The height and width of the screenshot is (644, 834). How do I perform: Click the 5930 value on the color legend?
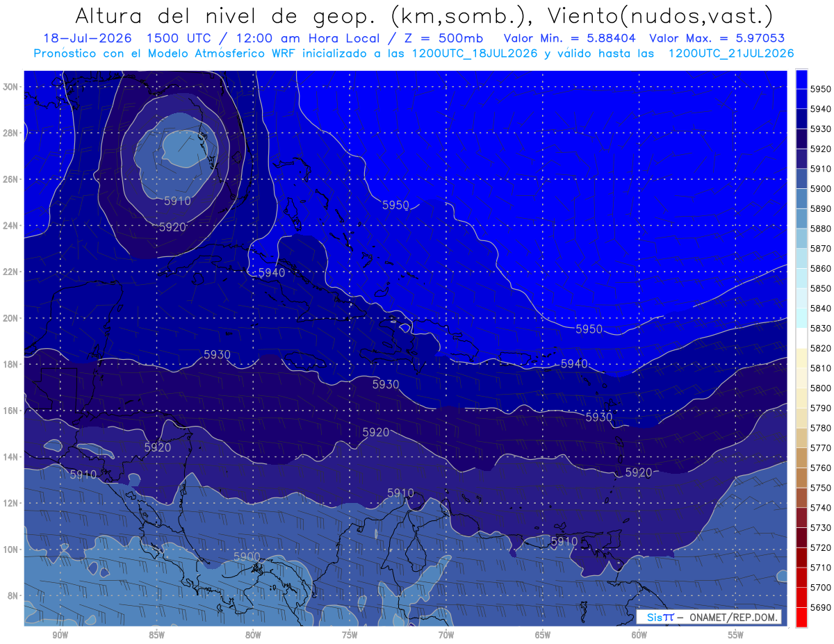click(820, 129)
